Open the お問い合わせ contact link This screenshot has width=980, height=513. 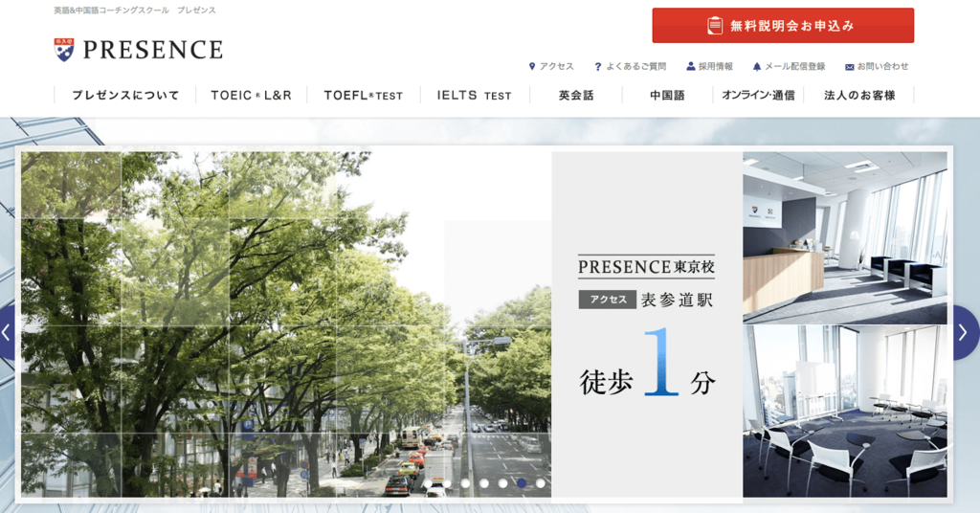point(877,66)
